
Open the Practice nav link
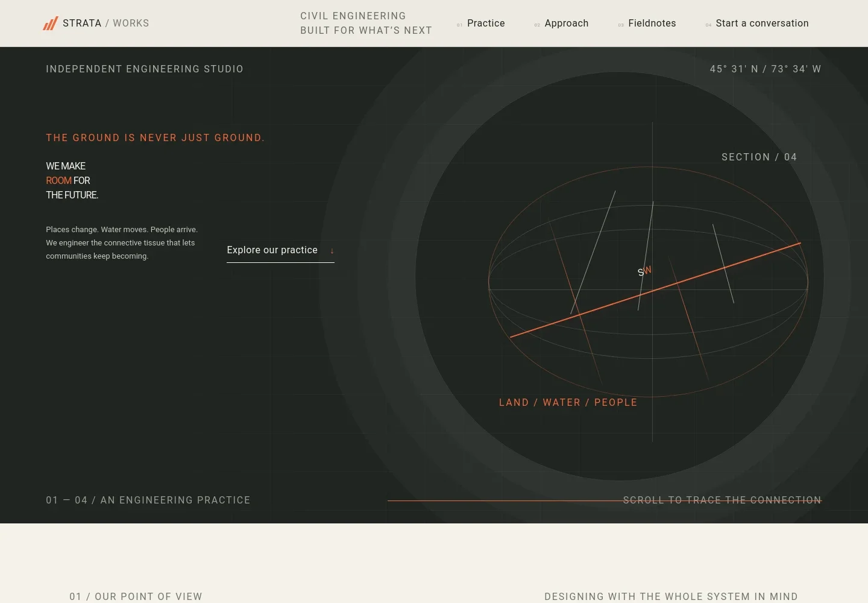pyautogui.click(x=486, y=24)
